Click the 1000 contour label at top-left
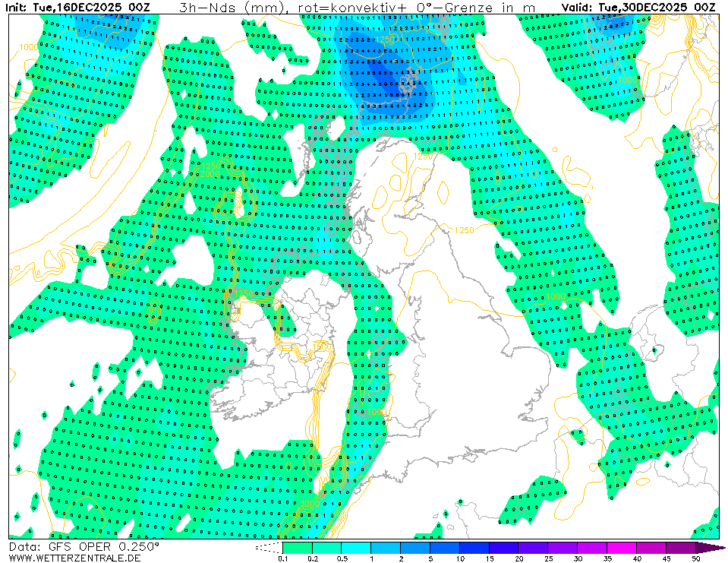The height and width of the screenshot is (563, 728). pyautogui.click(x=28, y=47)
